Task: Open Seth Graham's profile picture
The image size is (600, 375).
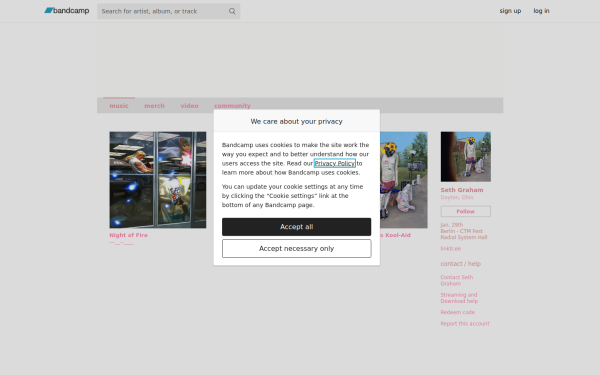Action: [466, 157]
